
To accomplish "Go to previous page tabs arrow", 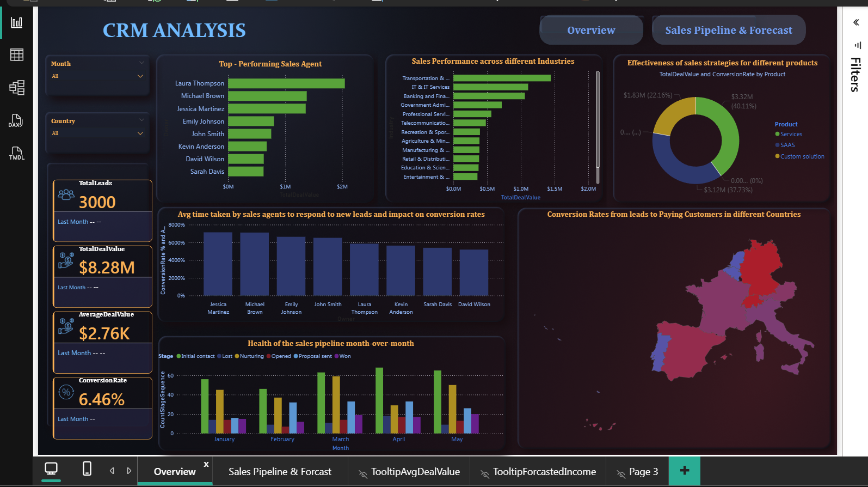I will (112, 471).
